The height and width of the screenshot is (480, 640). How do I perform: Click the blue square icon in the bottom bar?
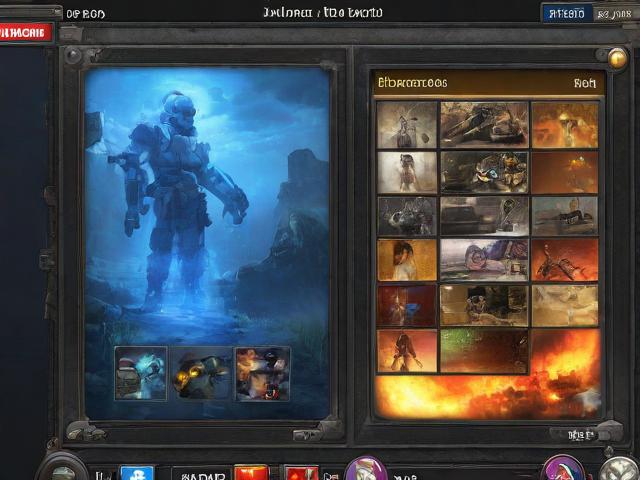point(137,473)
